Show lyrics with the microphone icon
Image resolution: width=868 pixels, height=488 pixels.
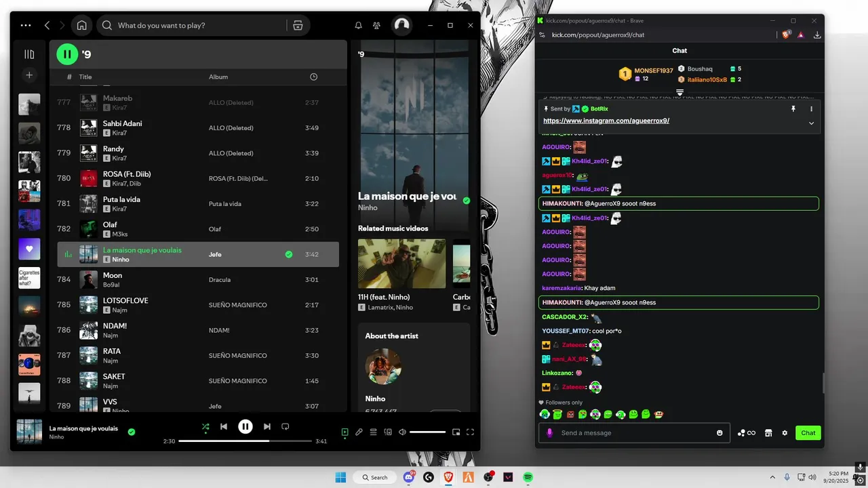tap(359, 432)
